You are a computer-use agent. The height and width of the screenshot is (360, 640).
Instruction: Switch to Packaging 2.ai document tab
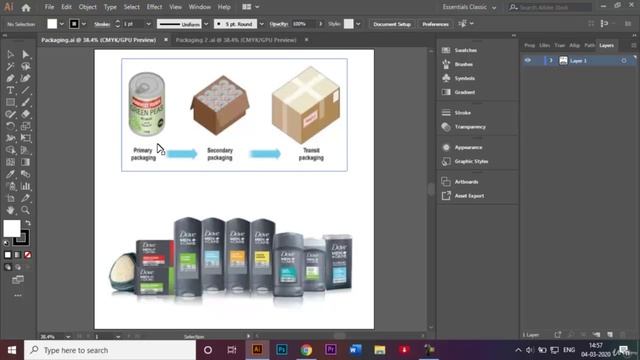(236, 40)
